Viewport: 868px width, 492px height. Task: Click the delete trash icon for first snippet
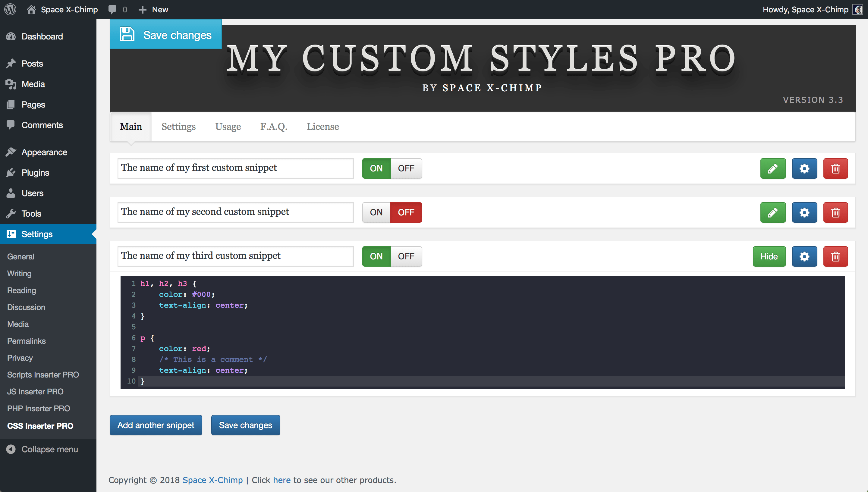click(836, 168)
